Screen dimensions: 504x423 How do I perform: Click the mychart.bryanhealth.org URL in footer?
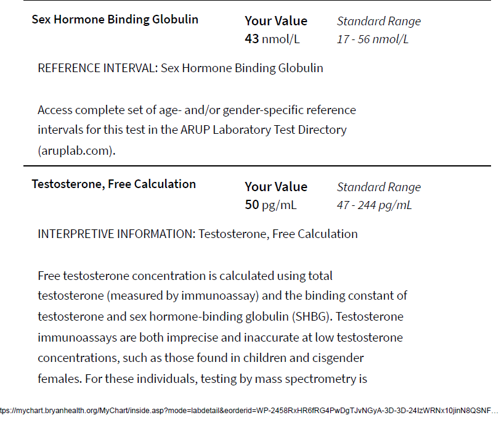tap(249, 411)
